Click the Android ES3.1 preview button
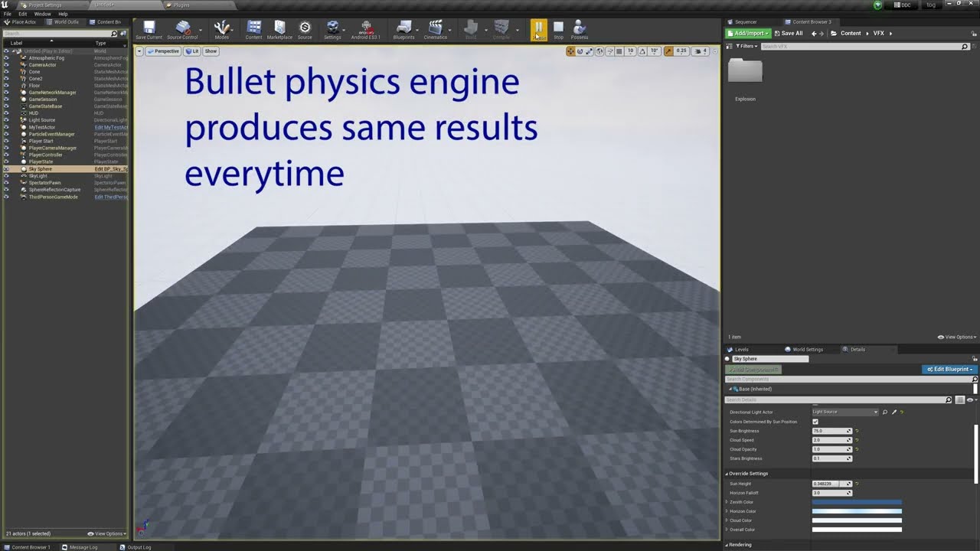The image size is (980, 551). tap(365, 30)
